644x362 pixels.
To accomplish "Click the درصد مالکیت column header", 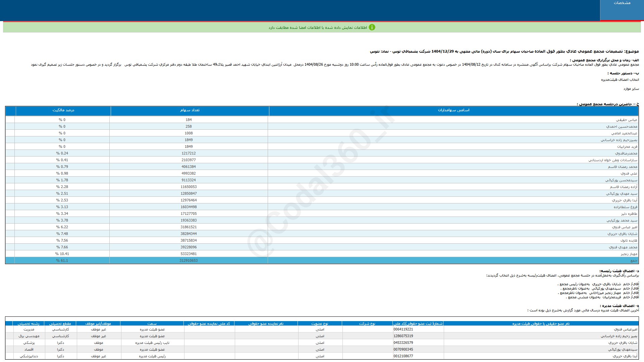I will 63,110.
